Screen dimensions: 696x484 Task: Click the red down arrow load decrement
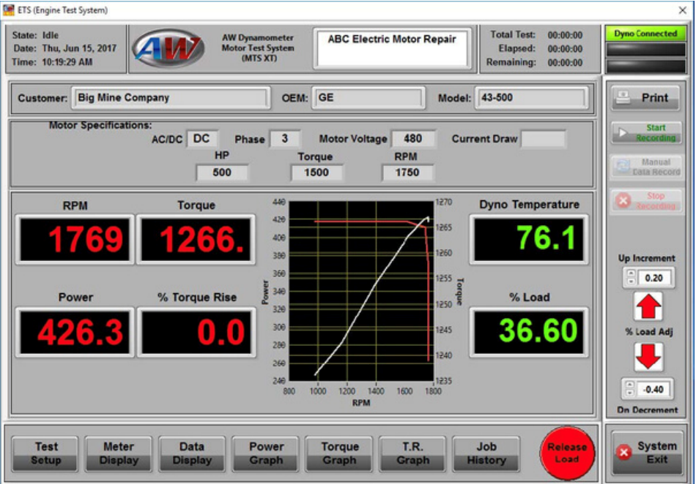coord(648,355)
